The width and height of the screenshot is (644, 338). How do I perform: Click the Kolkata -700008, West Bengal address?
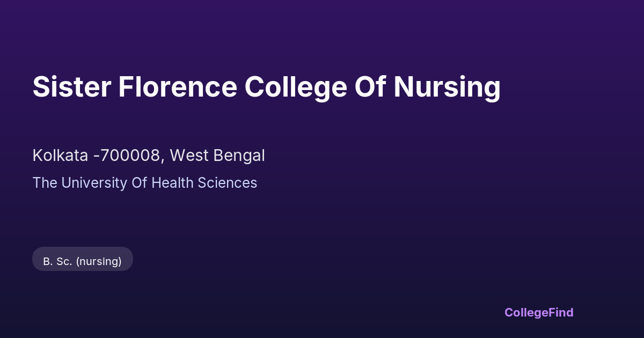click(x=148, y=156)
